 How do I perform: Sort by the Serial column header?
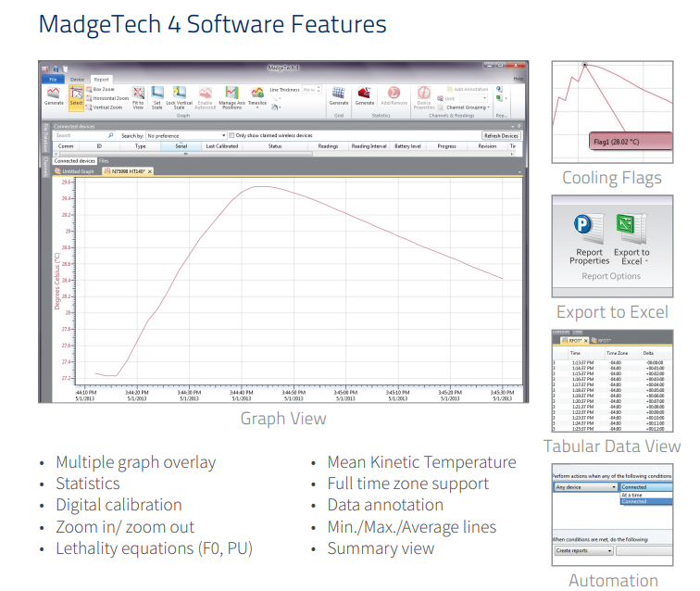click(x=181, y=146)
